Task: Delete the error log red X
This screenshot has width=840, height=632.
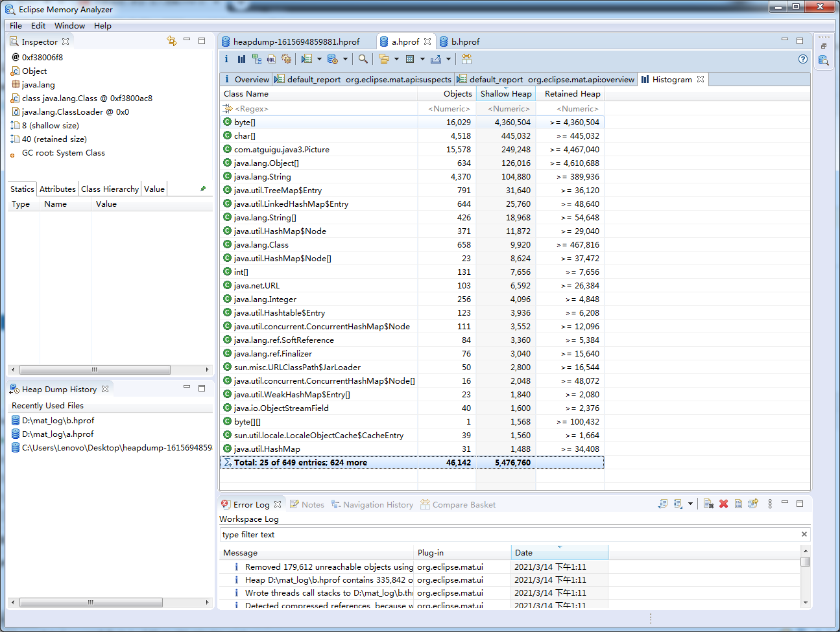Action: coord(723,504)
